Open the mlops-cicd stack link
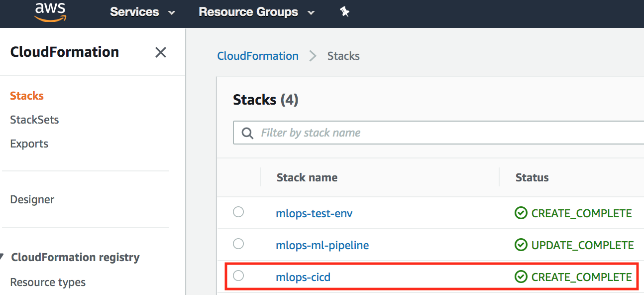 pyautogui.click(x=303, y=277)
